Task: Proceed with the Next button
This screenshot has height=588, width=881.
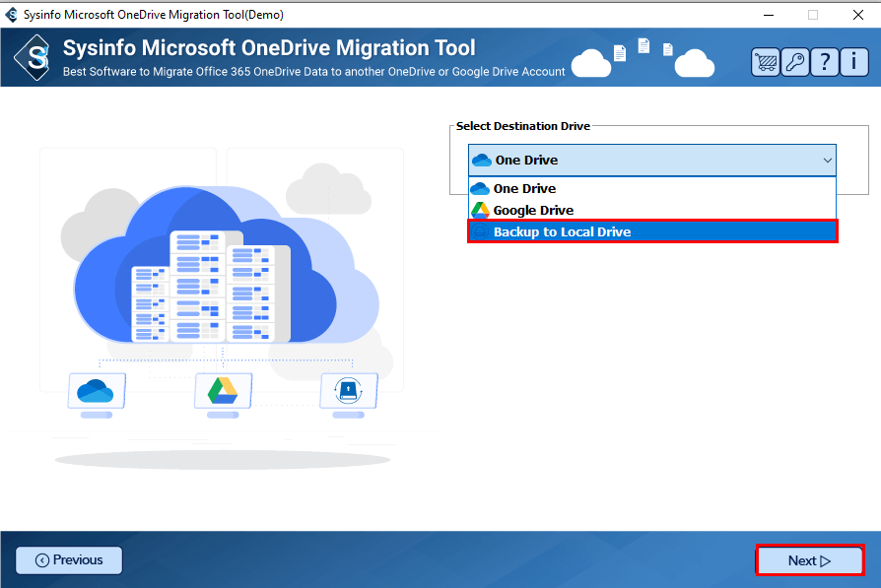Action: [x=809, y=560]
